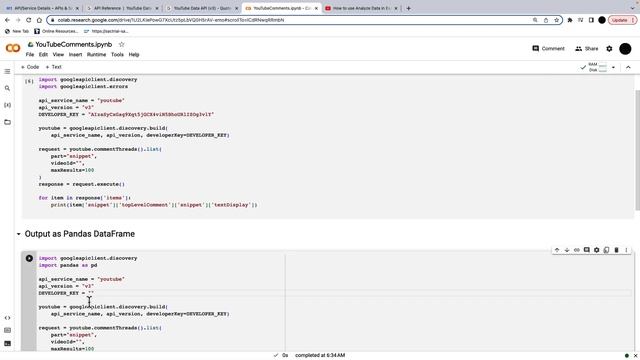Run the pandas DataFrame code cell
Screen dimensions: 640x360
point(29,258)
